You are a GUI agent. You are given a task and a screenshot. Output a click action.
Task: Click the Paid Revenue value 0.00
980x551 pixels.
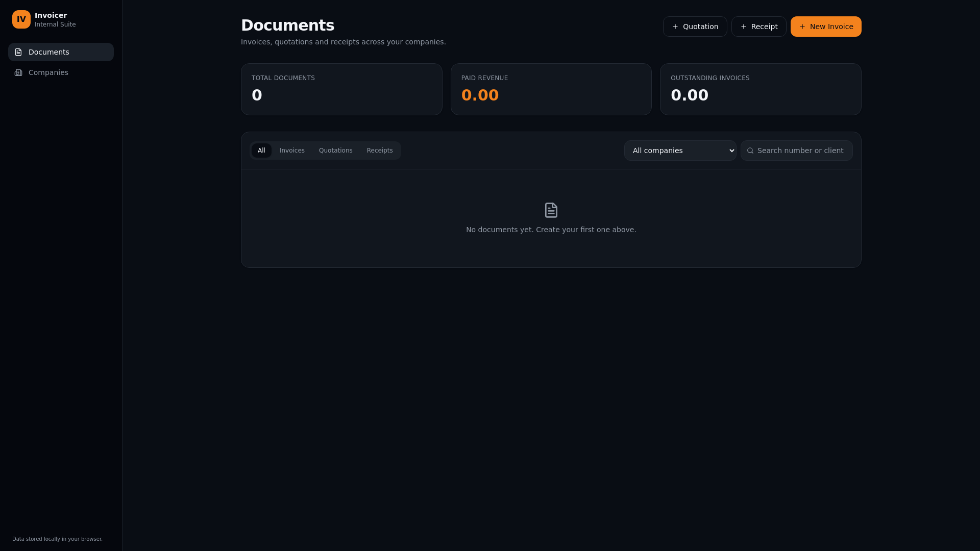point(480,95)
